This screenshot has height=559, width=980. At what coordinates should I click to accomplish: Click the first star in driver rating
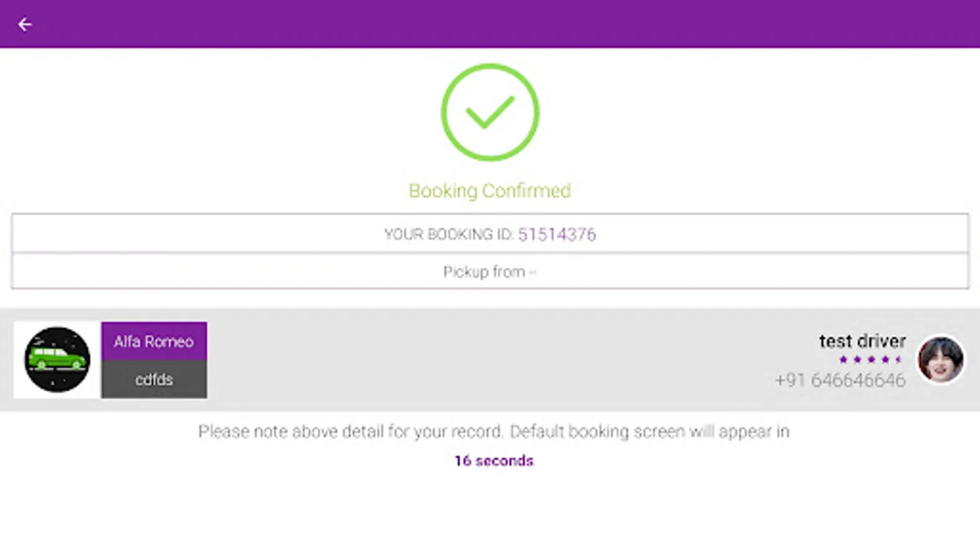(843, 360)
